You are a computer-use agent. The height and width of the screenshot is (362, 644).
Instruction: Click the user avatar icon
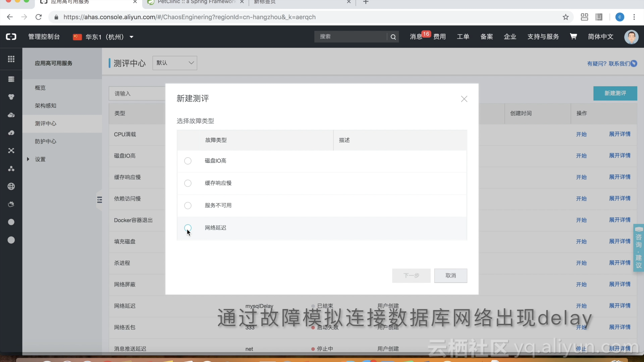coord(631,37)
